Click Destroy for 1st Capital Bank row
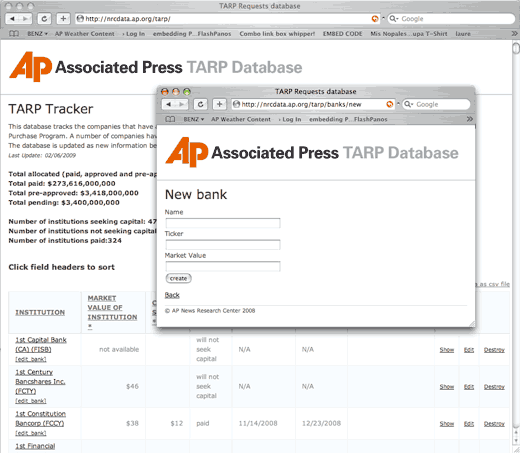This screenshot has height=453, width=520. point(494,350)
